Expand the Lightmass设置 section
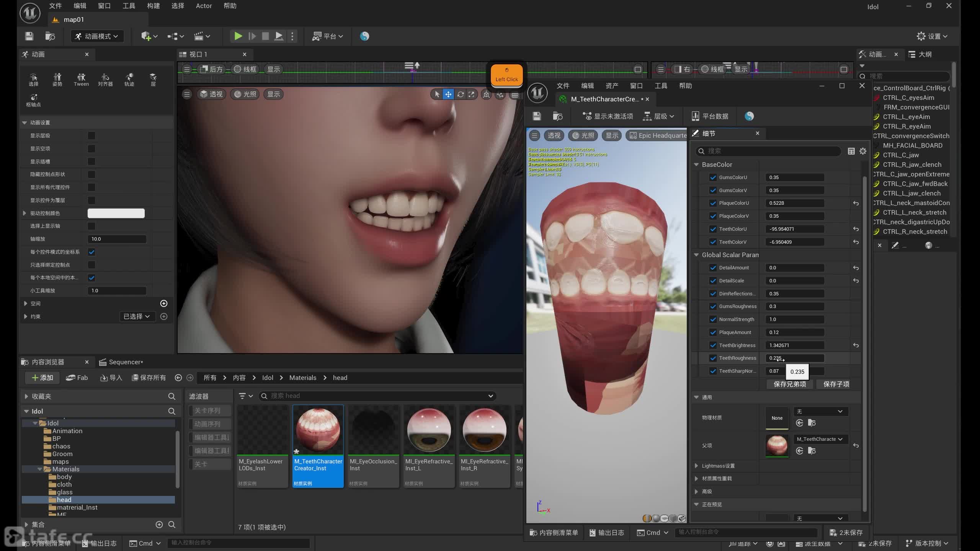 pyautogui.click(x=696, y=466)
